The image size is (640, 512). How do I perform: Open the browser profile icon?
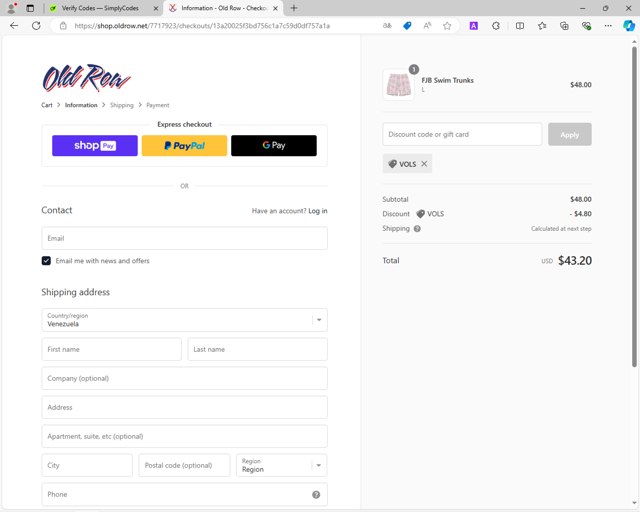(12, 8)
